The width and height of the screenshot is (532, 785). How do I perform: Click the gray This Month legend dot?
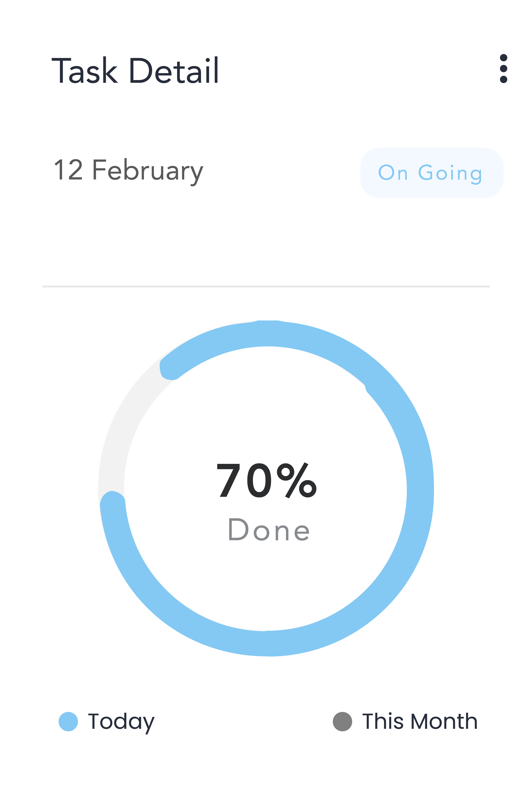coord(342,721)
